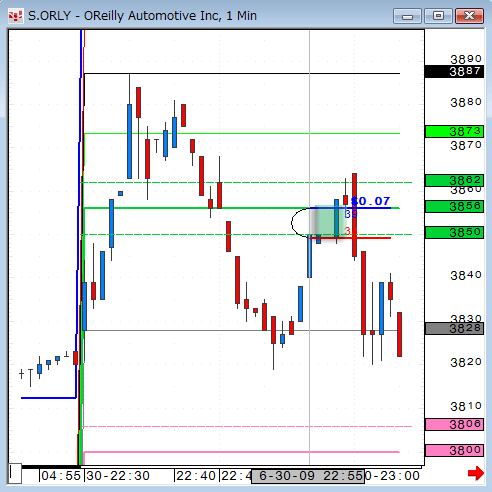Close the S.ORLY chart window
Screen dimensions: 492x492
coord(469,16)
